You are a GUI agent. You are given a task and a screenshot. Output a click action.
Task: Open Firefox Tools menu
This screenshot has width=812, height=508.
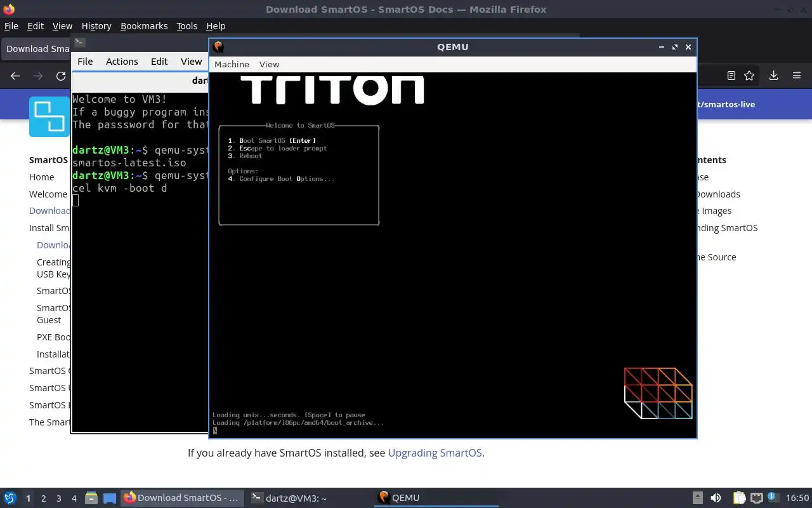(x=187, y=26)
